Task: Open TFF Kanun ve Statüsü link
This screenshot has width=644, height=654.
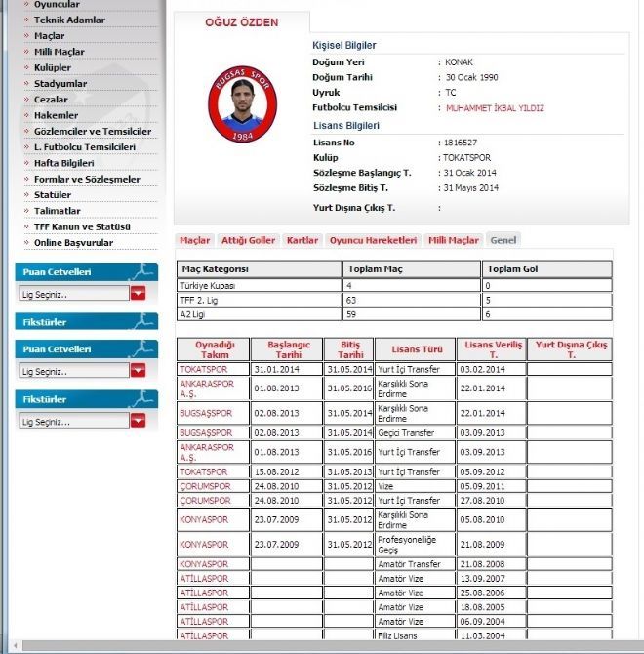Action: [x=82, y=226]
